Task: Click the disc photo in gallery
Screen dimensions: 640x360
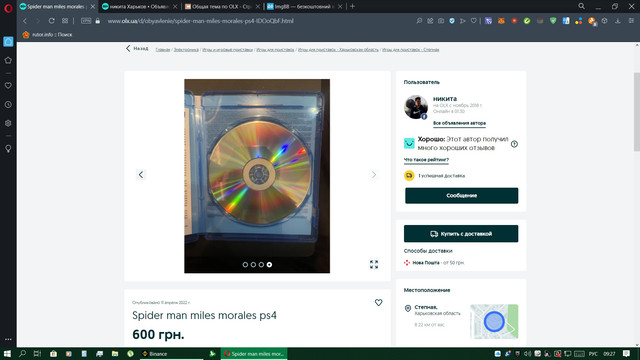Action: click(257, 176)
